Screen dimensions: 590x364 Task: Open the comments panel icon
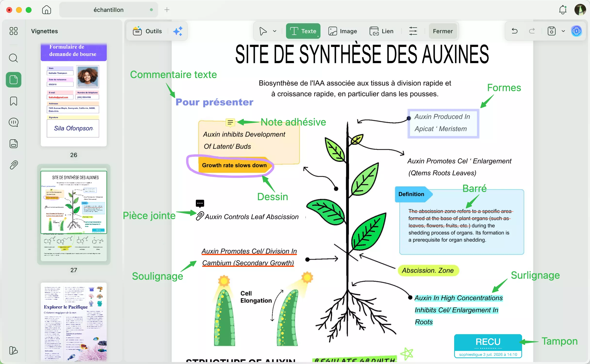click(x=14, y=122)
